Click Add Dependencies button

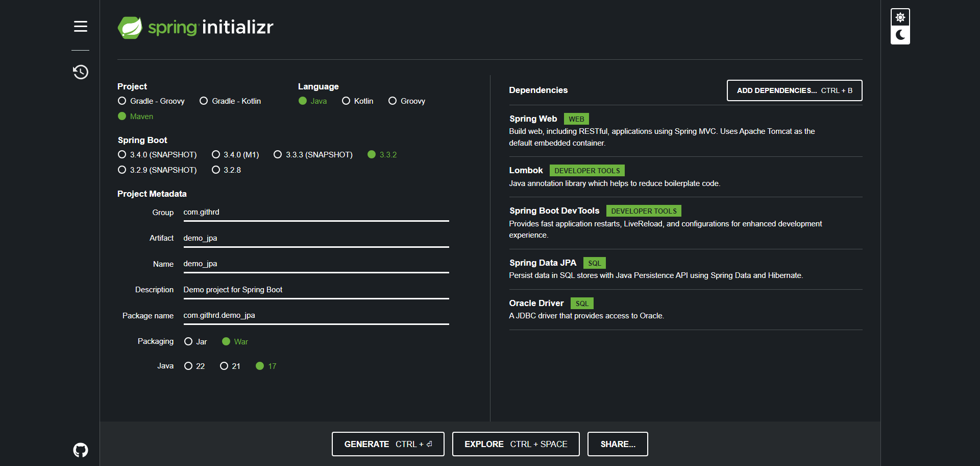point(794,90)
